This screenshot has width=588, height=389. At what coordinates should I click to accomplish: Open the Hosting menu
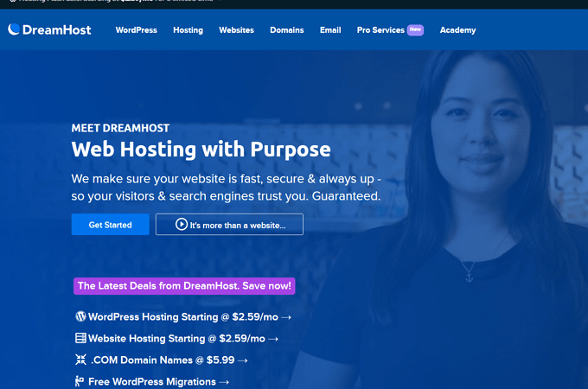[188, 30]
